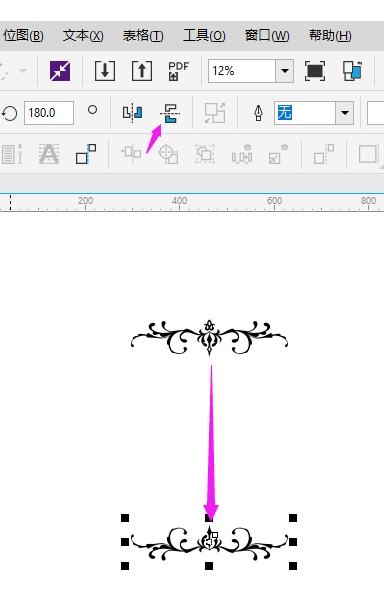This screenshot has height=598, width=384.
Task: Click the outline width field showing 无
Action: click(x=305, y=113)
